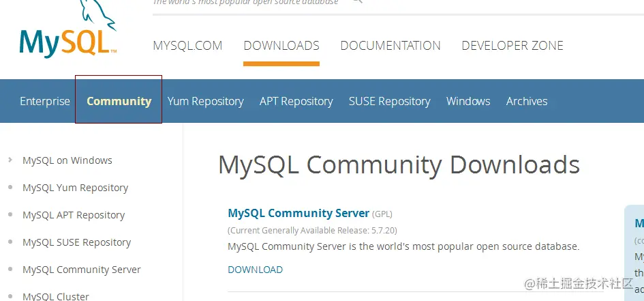Select the Community menu item
Image resolution: width=644 pixels, height=301 pixels.
(119, 101)
